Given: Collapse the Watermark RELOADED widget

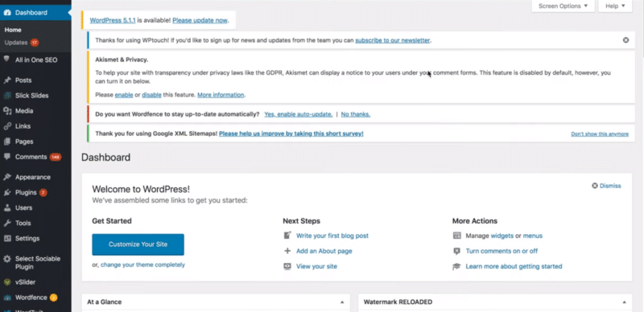Looking at the screenshot, I should click(x=624, y=302).
